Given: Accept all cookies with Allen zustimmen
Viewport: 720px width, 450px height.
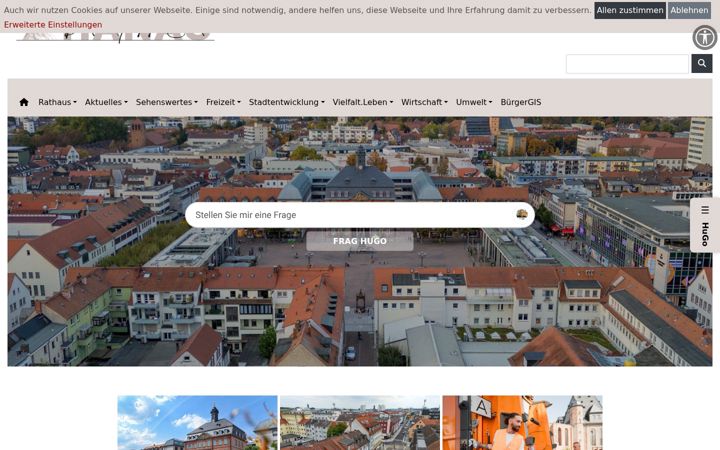Looking at the screenshot, I should click(630, 10).
